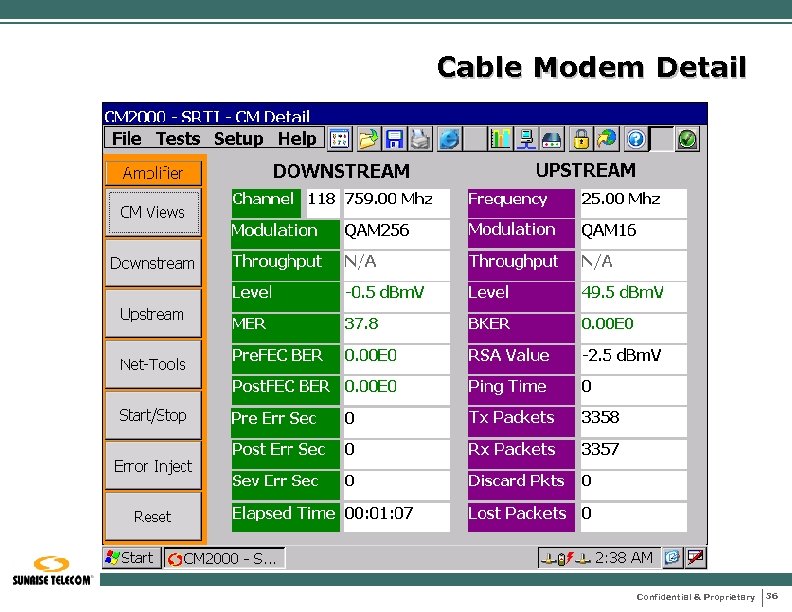Viewport: 792px width, 612px height.
Task: Open the File menu
Action: [x=126, y=138]
